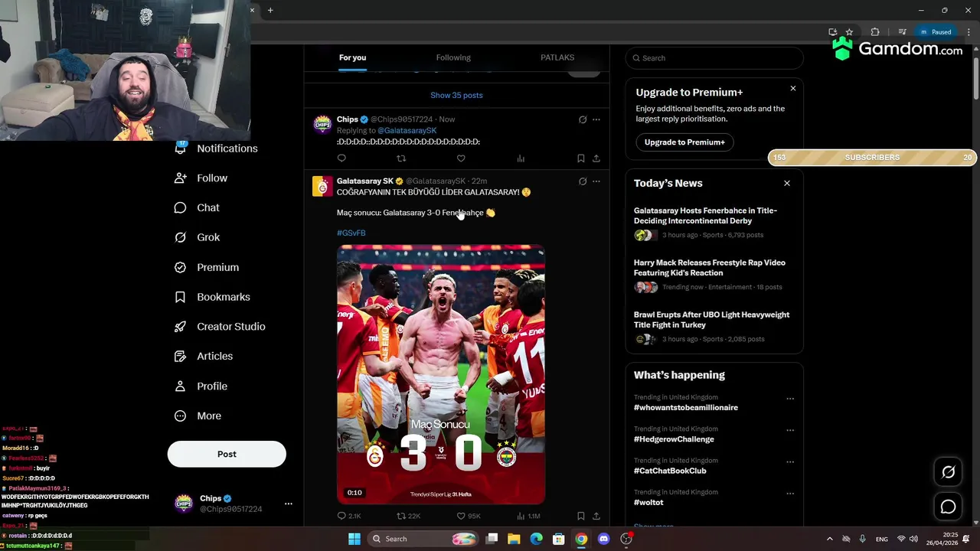Open Grok explain icon on Galatasaray post
980x551 pixels.
pos(583,181)
